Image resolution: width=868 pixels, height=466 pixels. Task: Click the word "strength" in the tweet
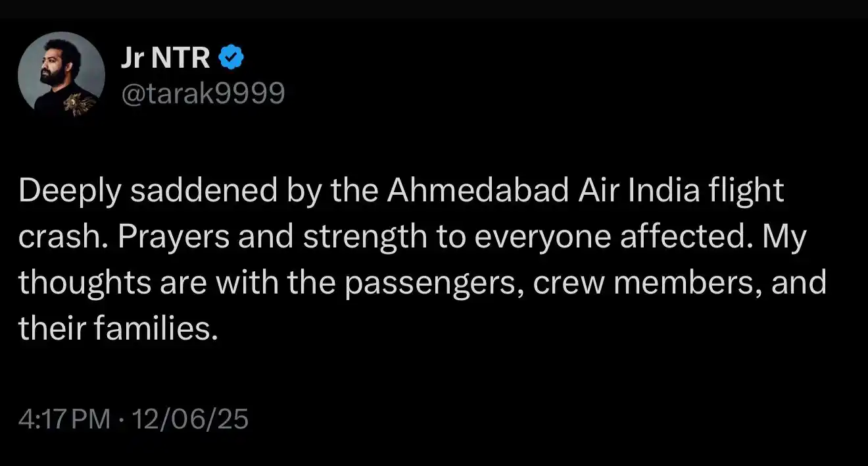365,237
